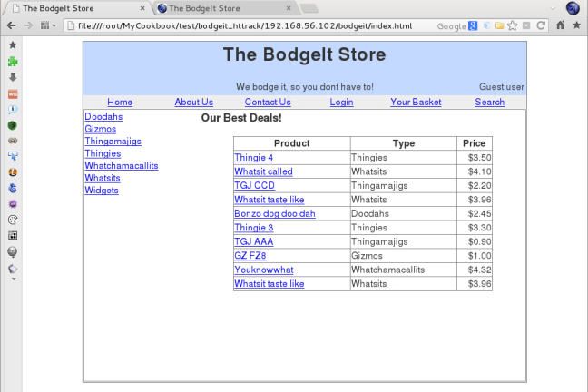This screenshot has width=588, height=392.
Task: Switch to the first The BodgeIt Store tab
Action: point(77,8)
